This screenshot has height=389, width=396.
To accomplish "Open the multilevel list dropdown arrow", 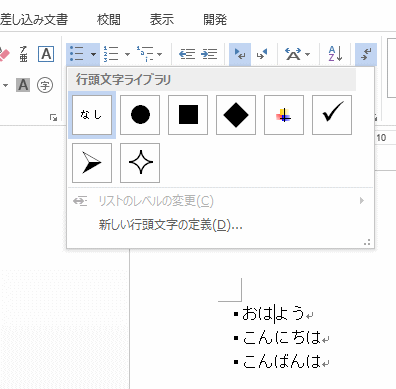I will click(159, 54).
